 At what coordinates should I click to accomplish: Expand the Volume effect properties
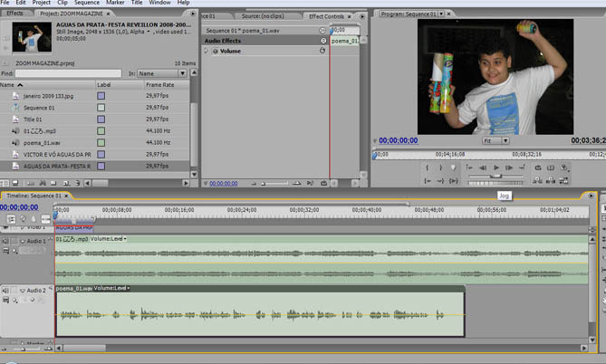[x=207, y=52]
